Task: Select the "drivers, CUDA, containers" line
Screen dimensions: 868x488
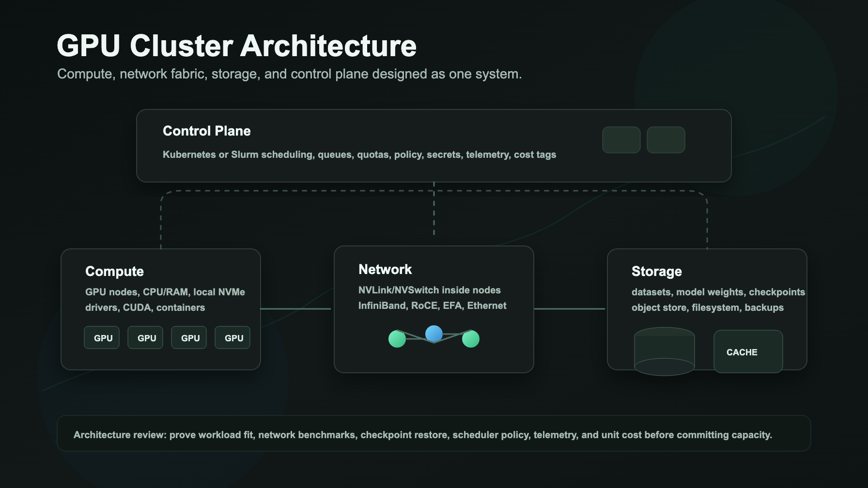Action: [x=145, y=308]
